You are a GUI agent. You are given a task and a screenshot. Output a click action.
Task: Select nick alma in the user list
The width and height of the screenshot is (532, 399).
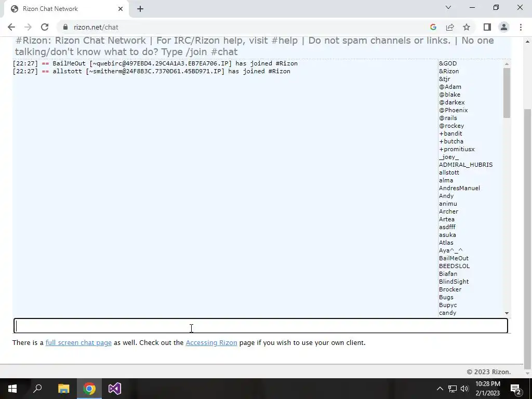point(446,180)
